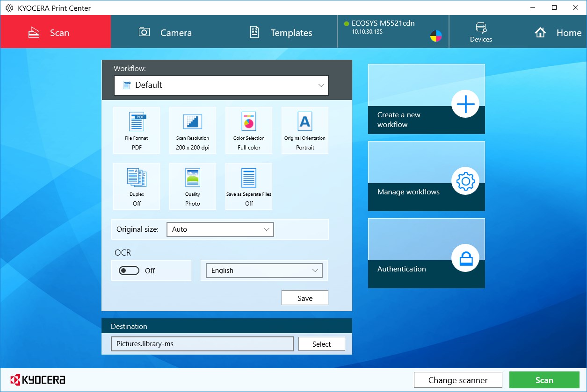587x392 pixels.
Task: Click the document icon in Templates tab
Action: point(254,32)
